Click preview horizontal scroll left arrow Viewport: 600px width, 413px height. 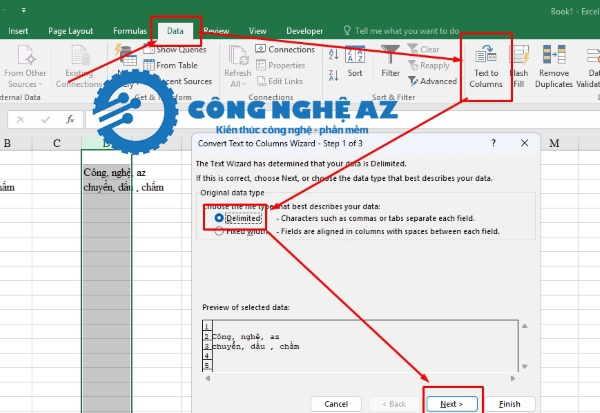(x=208, y=378)
